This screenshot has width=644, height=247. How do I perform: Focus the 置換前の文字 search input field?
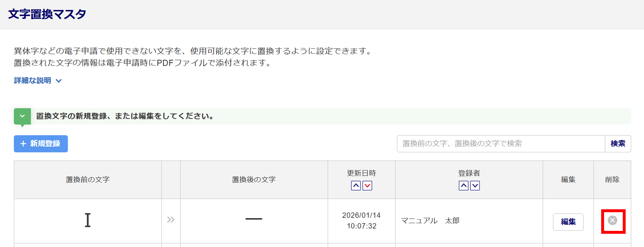pos(501,144)
